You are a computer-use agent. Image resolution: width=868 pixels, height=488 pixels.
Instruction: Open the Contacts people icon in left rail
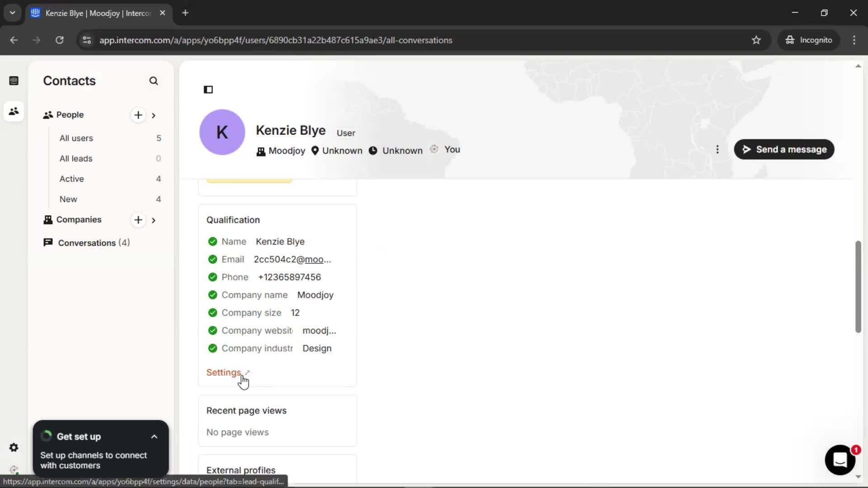tap(14, 111)
